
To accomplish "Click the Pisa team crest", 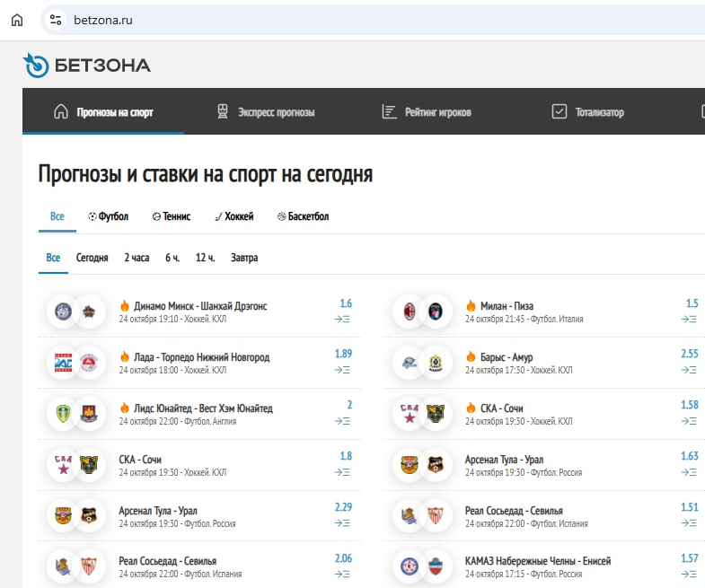I will click(436, 312).
